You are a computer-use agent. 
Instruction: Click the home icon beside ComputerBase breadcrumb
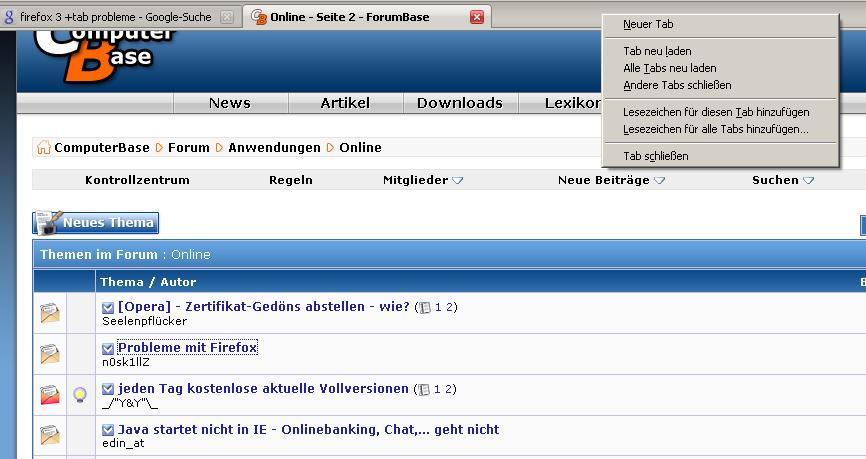coord(43,148)
